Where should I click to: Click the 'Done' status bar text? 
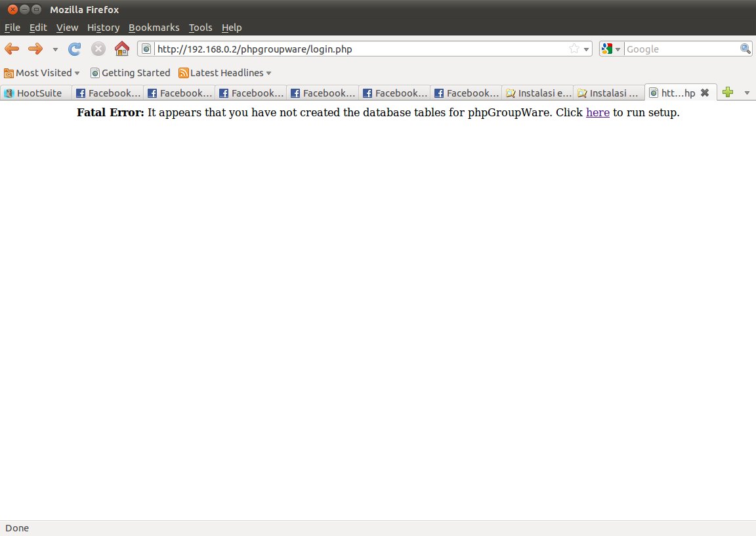(17, 528)
